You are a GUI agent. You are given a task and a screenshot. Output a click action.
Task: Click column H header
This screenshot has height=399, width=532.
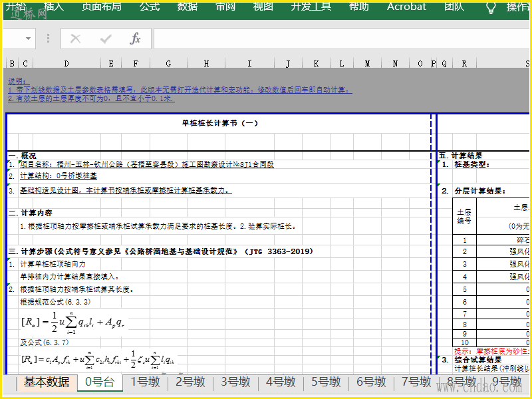coord(206,63)
